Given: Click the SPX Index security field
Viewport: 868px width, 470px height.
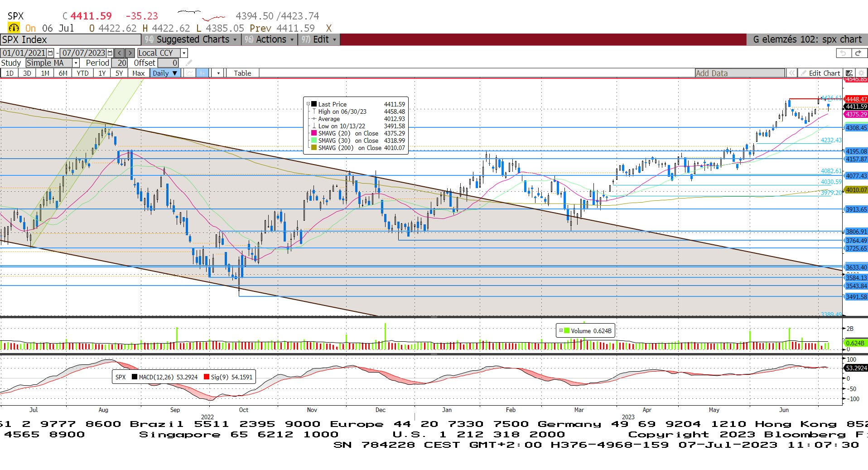Looking at the screenshot, I should [x=70, y=39].
